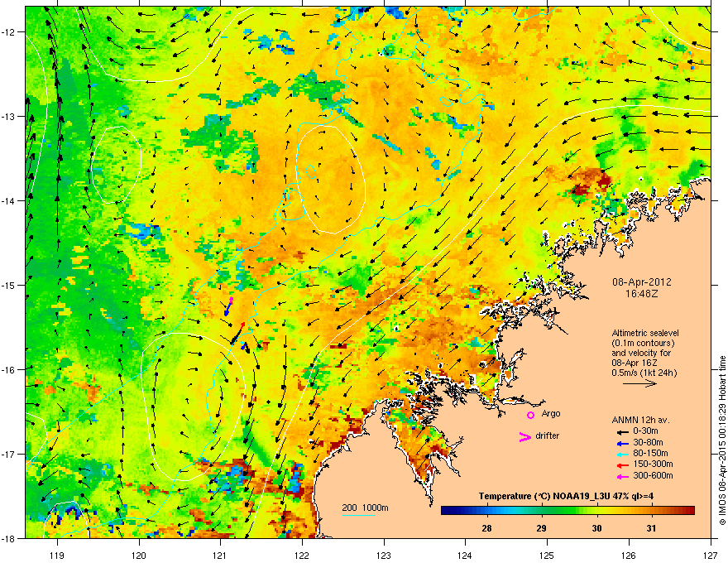Click the Temperature NOAA19_L3U colorbar title

(566, 496)
